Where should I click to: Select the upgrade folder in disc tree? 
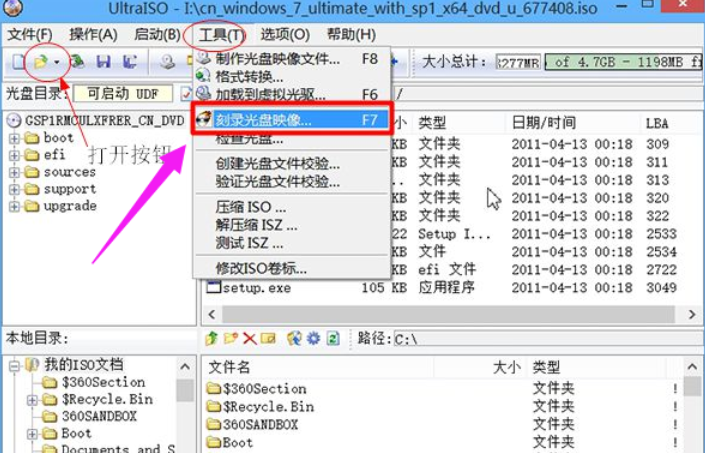pos(70,206)
